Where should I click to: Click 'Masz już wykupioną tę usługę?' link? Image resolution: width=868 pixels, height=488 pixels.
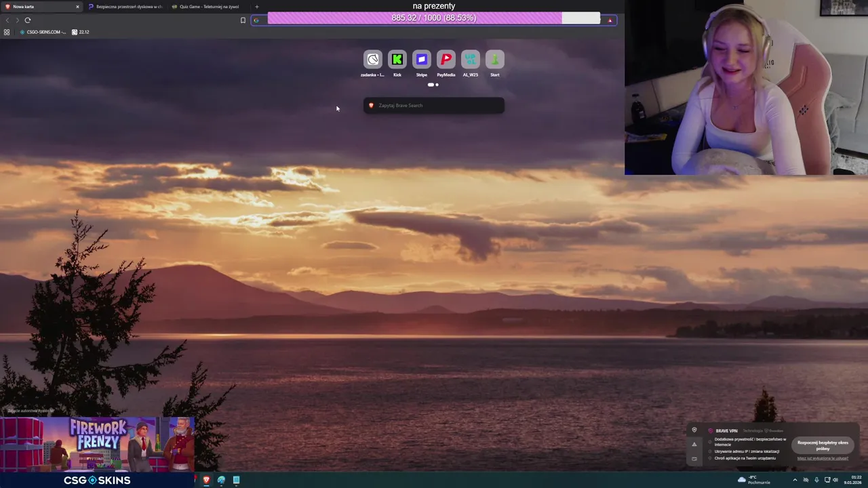point(823,458)
